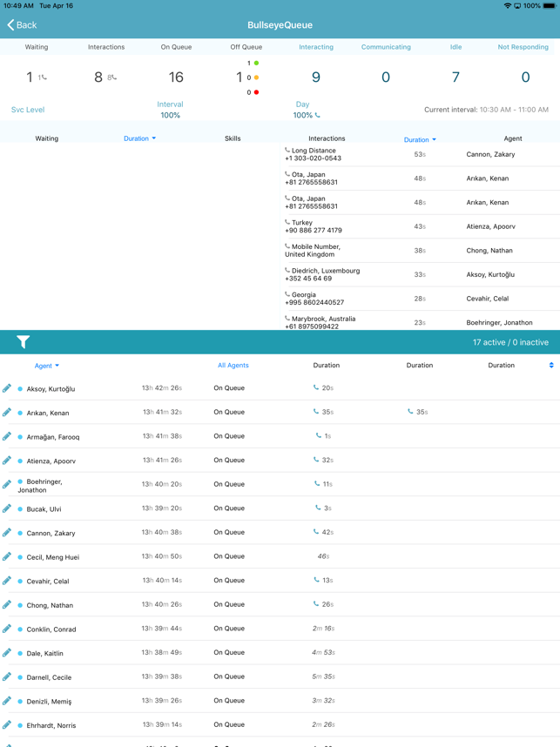This screenshot has height=747, width=560.
Task: Click the Idle count 7
Action: (x=455, y=77)
